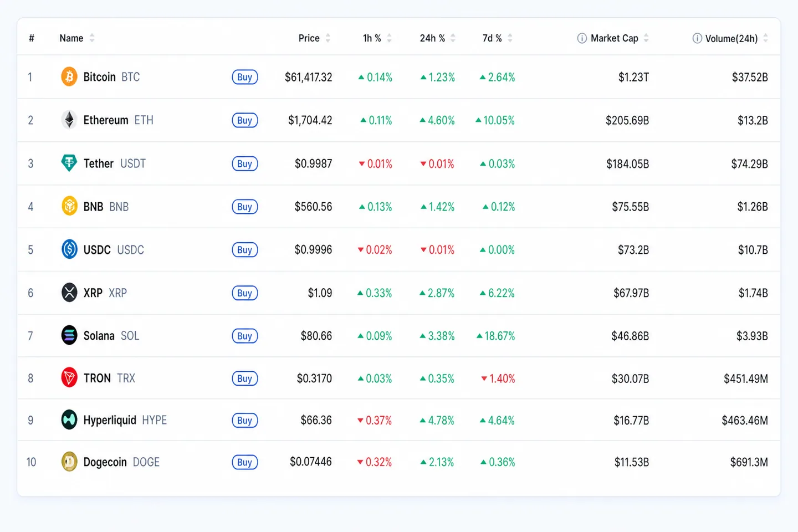Image resolution: width=798 pixels, height=532 pixels.
Task: Click the TRON coin logo
Action: click(69, 378)
